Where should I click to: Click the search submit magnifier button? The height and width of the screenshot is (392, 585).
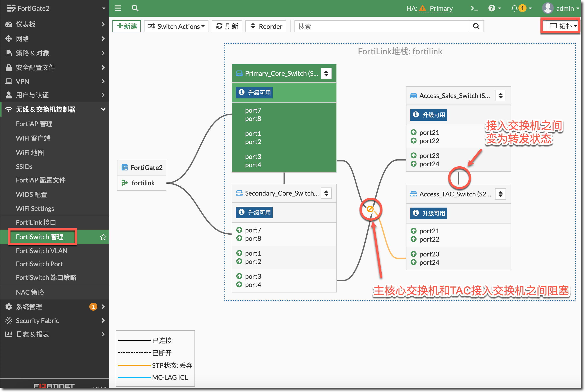tap(476, 26)
